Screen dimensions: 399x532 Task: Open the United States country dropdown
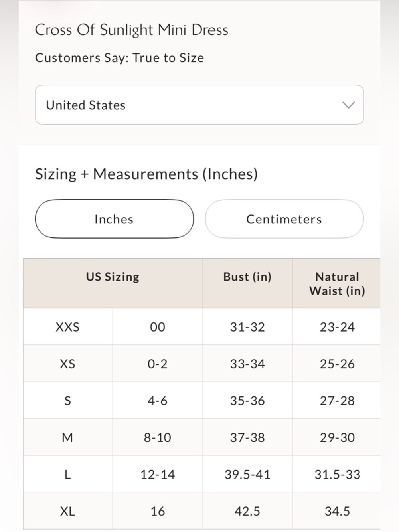(x=199, y=105)
